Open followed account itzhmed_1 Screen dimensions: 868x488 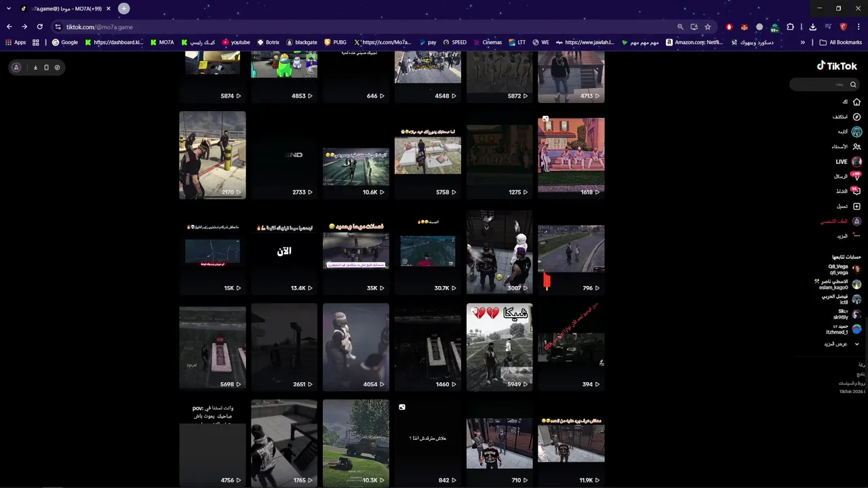click(844, 329)
